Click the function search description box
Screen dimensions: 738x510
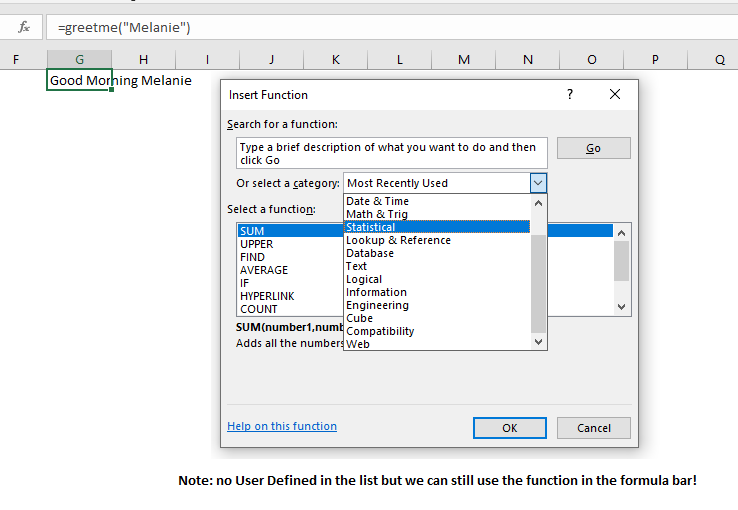point(392,153)
